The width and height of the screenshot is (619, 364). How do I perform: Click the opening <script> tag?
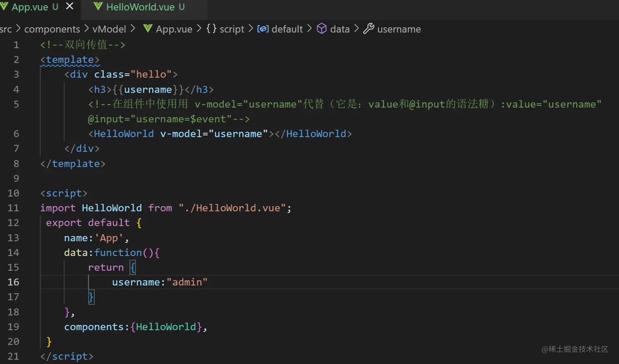click(64, 193)
